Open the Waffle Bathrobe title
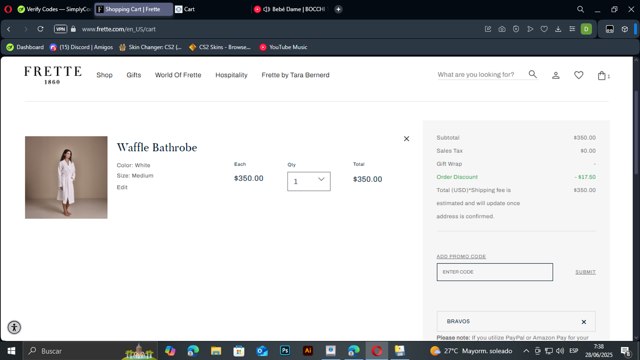640x360 pixels. click(157, 147)
